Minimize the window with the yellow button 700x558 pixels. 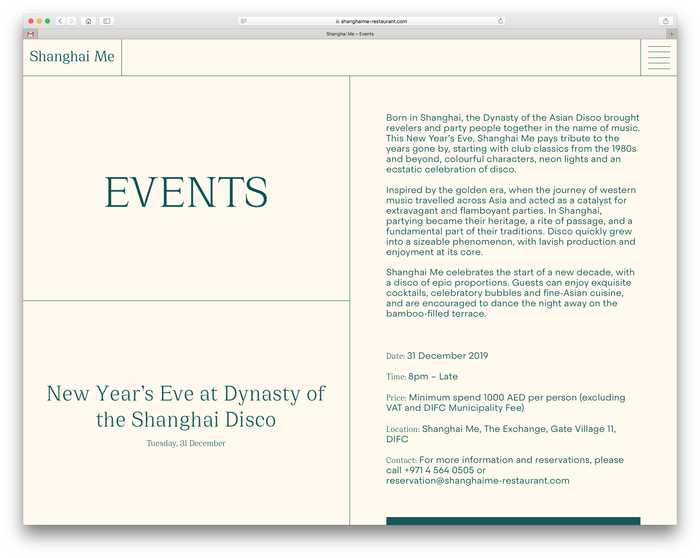click(39, 21)
